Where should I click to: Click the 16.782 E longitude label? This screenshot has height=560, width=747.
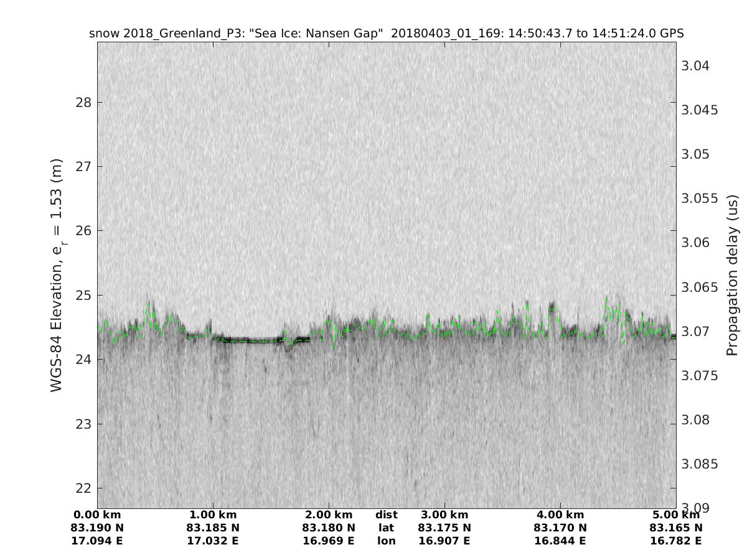click(676, 541)
